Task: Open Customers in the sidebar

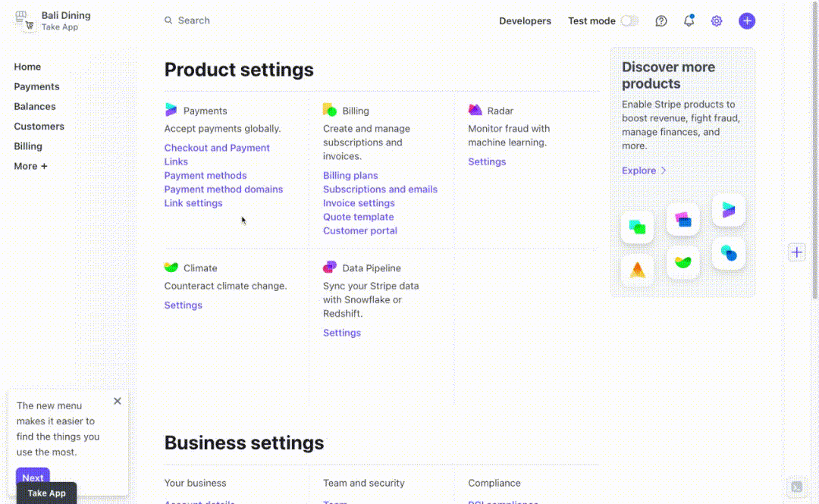Action: tap(39, 127)
